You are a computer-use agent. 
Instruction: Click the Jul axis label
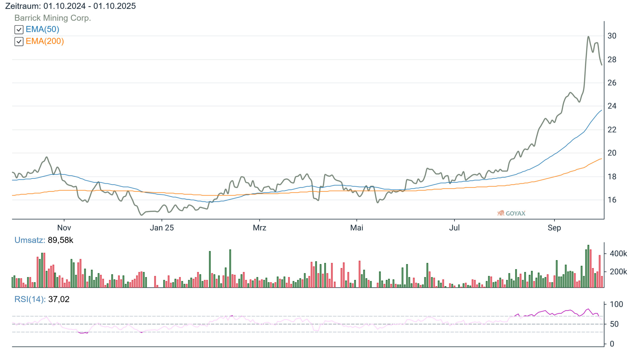(454, 228)
